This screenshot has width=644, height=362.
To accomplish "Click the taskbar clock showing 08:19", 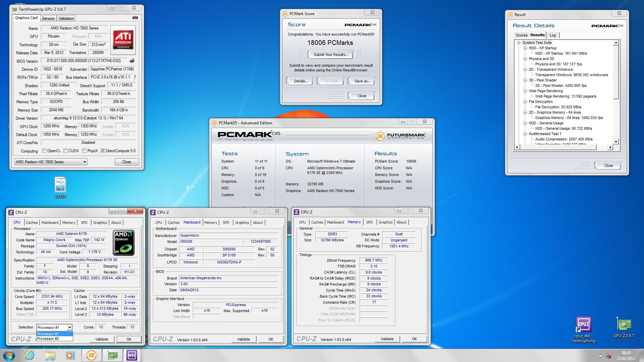I will point(626,356).
